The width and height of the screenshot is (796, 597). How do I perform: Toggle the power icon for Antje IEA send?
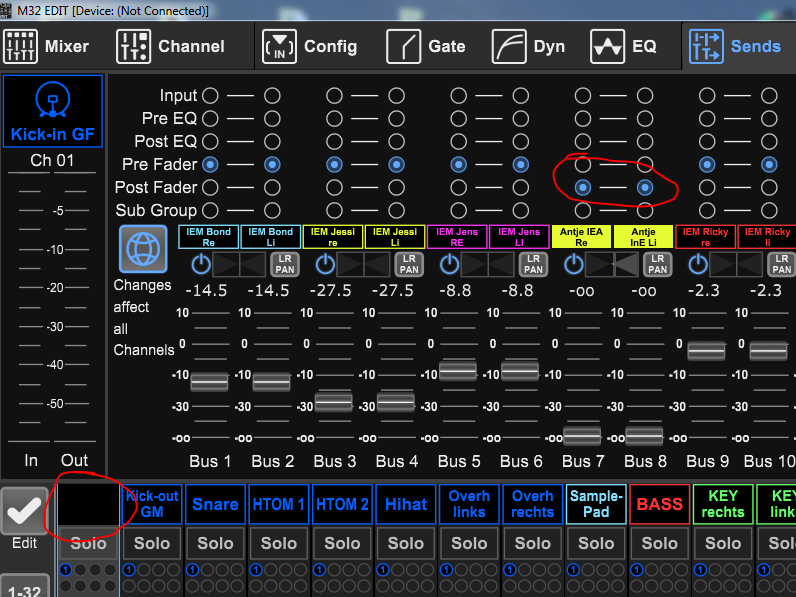pos(574,264)
